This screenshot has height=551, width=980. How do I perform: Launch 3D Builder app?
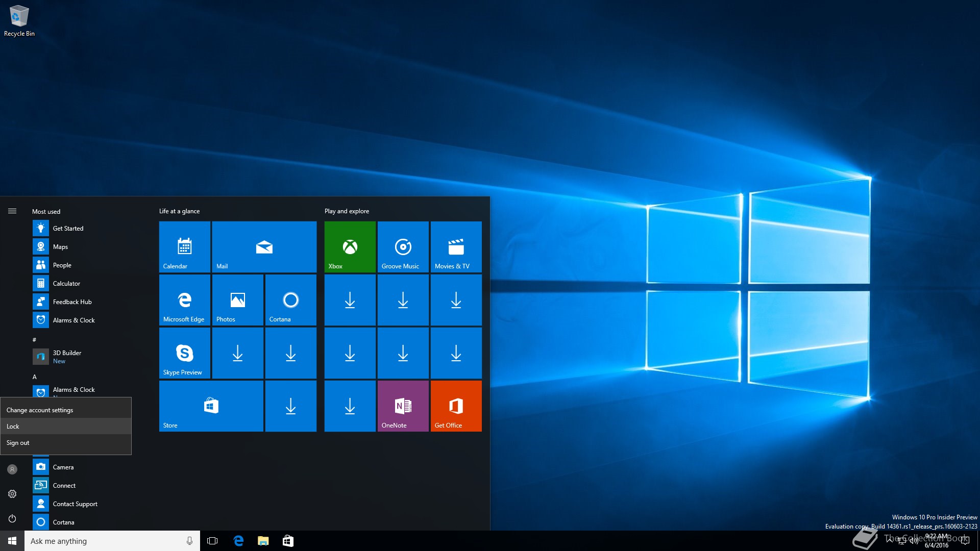[x=82, y=357]
